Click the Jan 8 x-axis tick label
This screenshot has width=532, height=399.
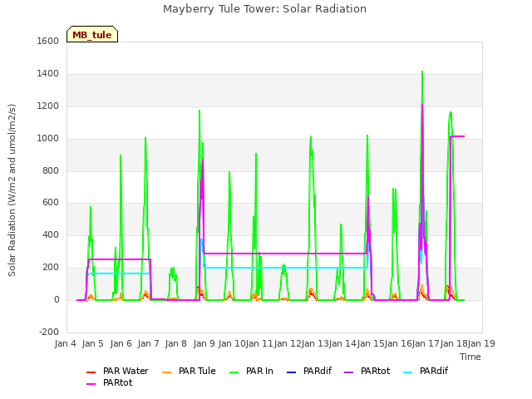click(176, 343)
